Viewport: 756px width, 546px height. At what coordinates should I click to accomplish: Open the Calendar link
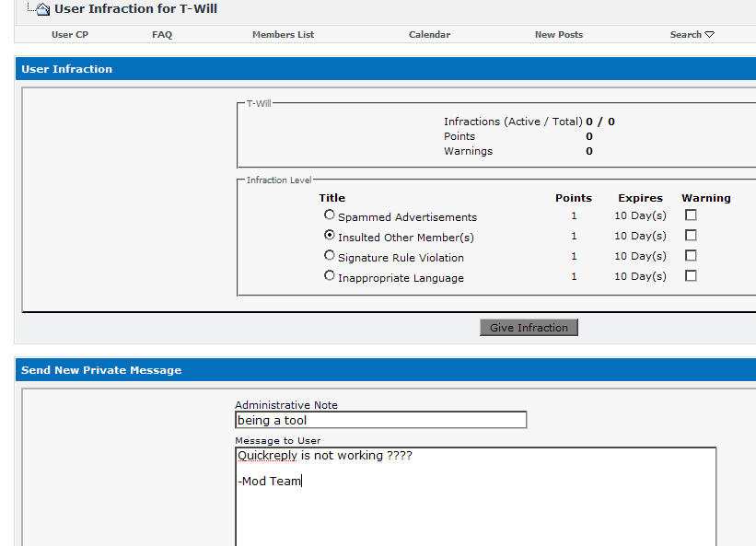point(429,35)
